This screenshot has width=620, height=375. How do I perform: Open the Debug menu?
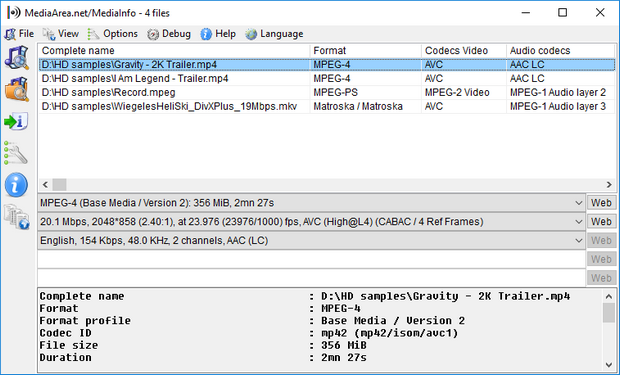point(169,34)
